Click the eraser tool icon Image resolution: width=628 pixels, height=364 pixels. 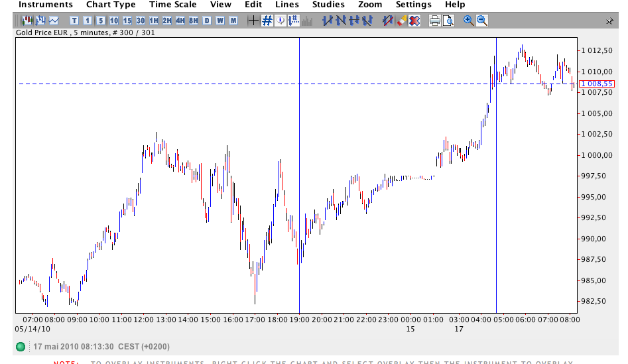point(401,21)
